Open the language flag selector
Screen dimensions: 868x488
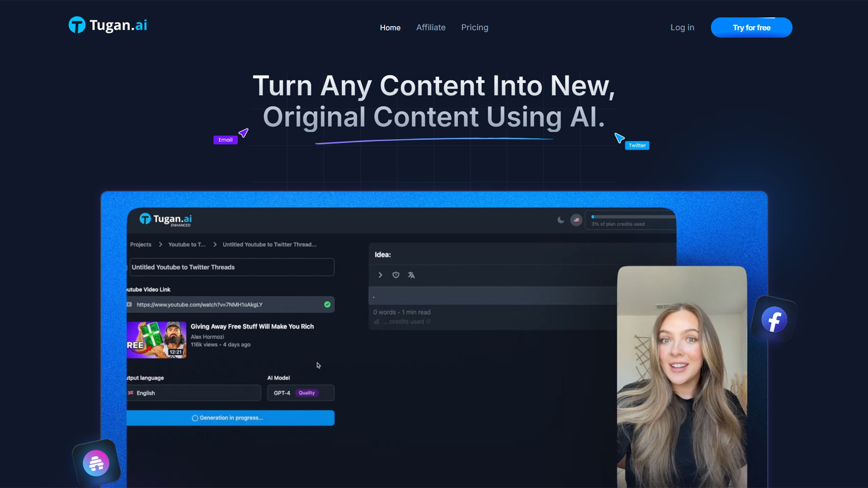point(576,220)
